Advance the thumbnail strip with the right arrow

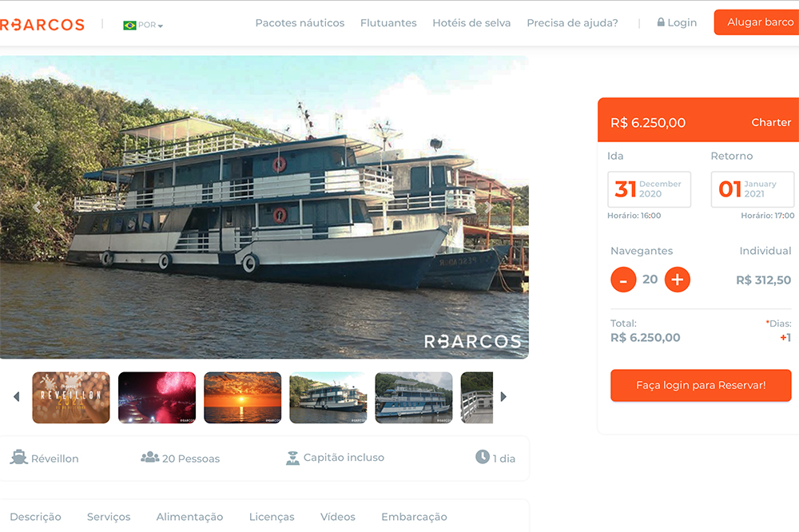tap(503, 396)
